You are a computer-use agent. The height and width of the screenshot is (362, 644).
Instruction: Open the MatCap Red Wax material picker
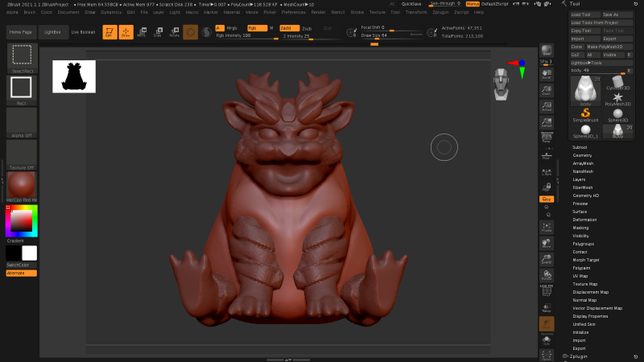tap(22, 184)
